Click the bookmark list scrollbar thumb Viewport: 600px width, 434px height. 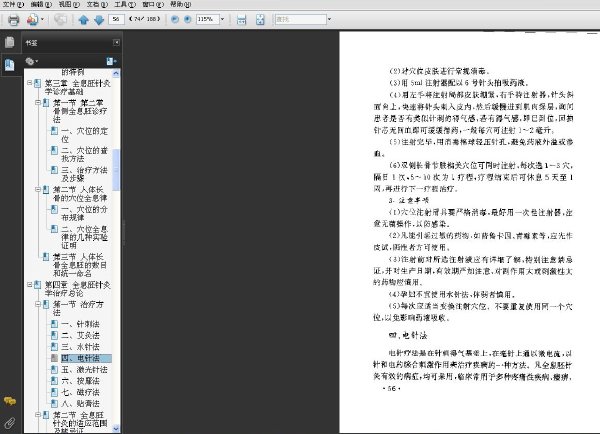116,170
